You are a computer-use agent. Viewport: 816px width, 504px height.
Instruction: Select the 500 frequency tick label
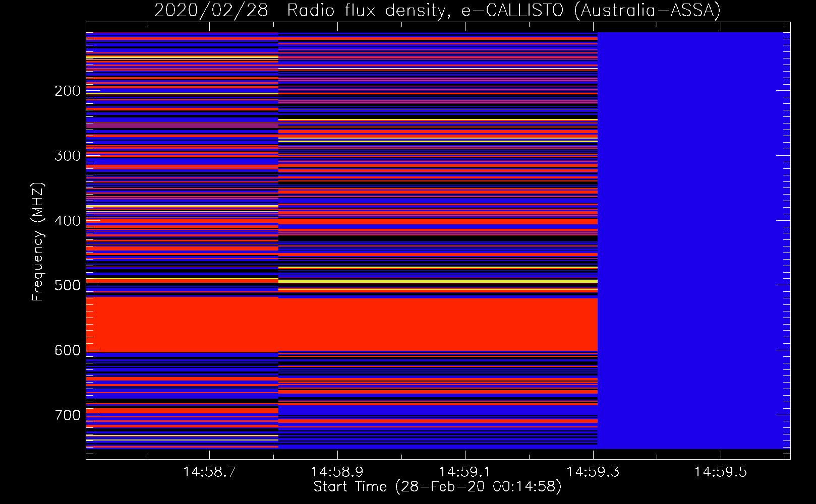coord(68,285)
